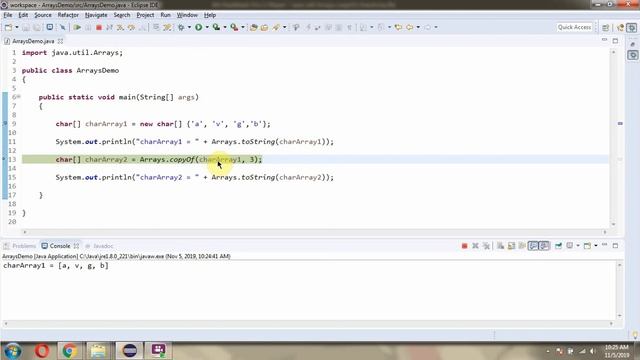Maximize the editor area
The image size is (640, 360).
(x=616, y=40)
